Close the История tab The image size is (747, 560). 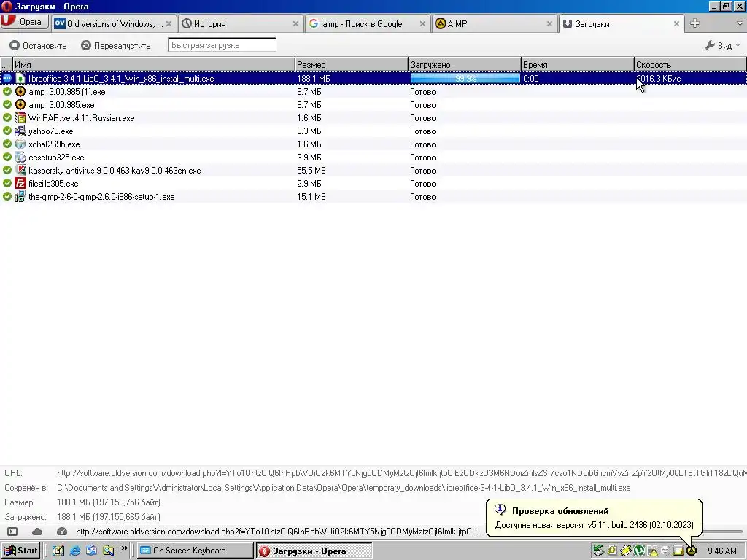[x=295, y=24]
